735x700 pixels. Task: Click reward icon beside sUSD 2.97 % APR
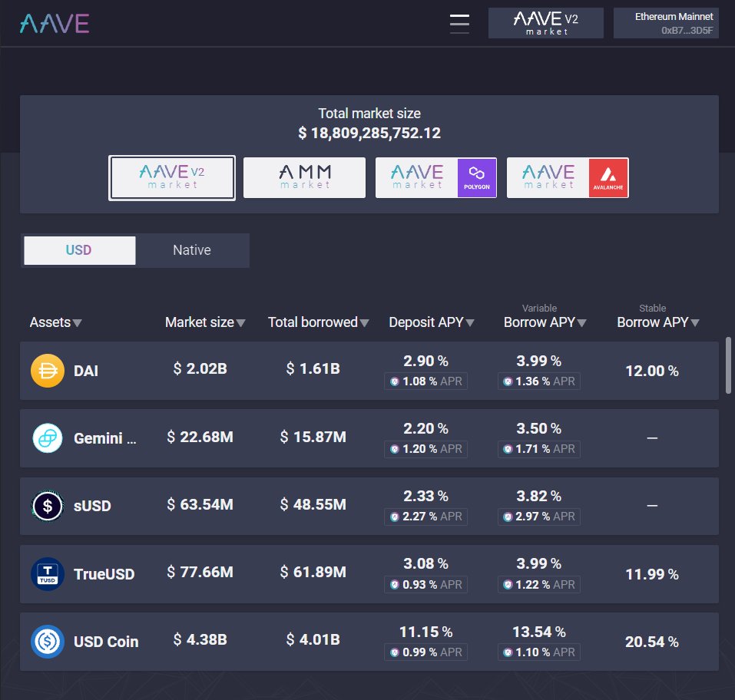[x=508, y=517]
